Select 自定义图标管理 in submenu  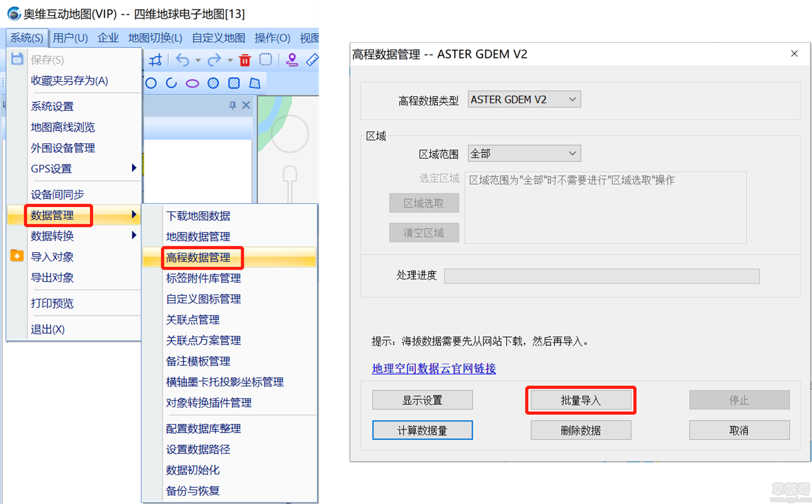(x=229, y=299)
